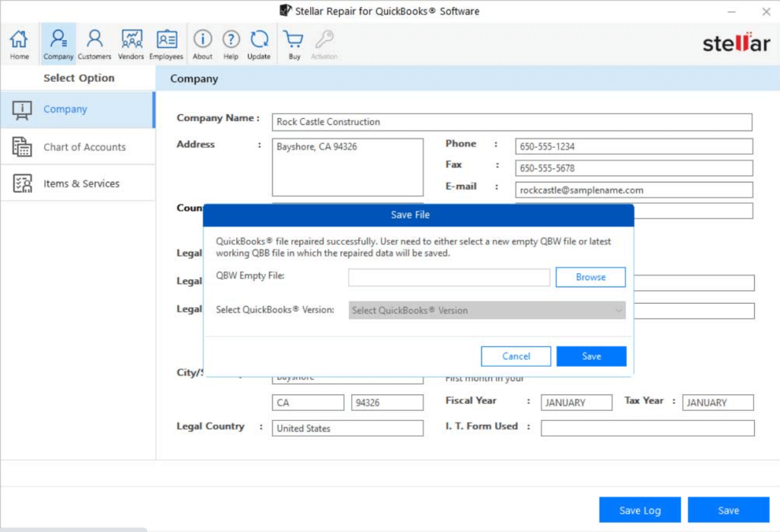Open the Select QuickBooks Version dropdown
The width and height of the screenshot is (780, 532).
point(486,310)
